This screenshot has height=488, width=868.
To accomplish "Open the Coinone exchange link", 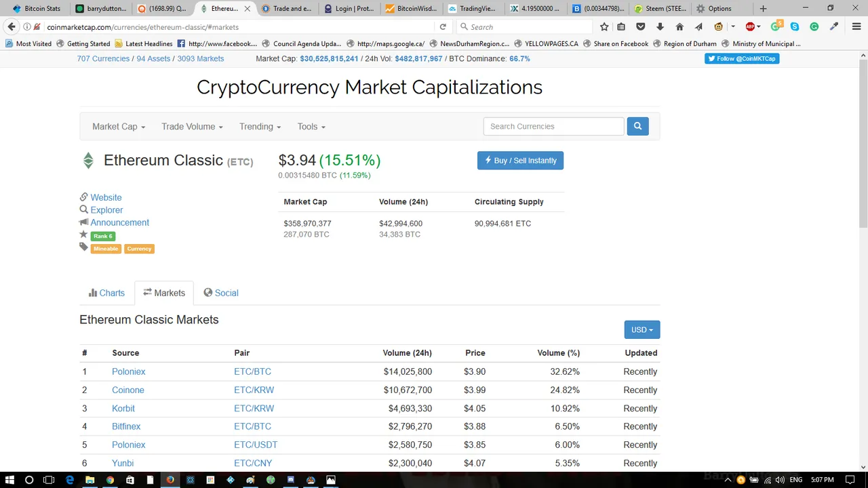I will [128, 390].
